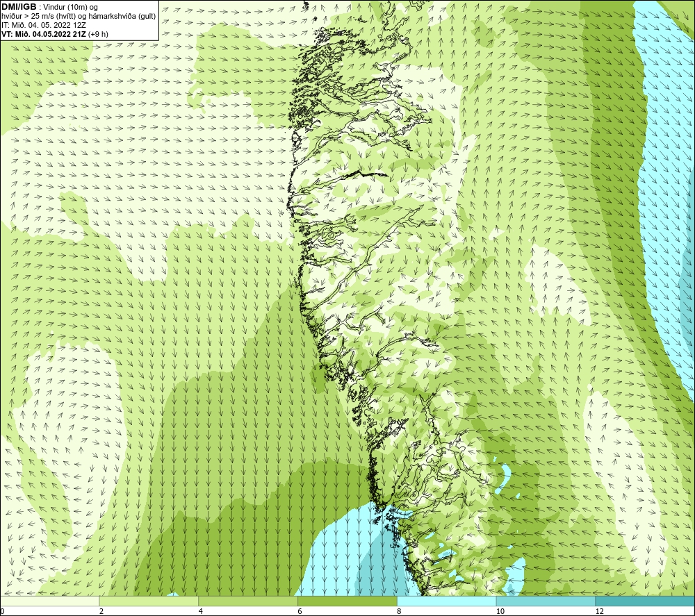Click the legend swatch above 12 m/s

point(646,601)
